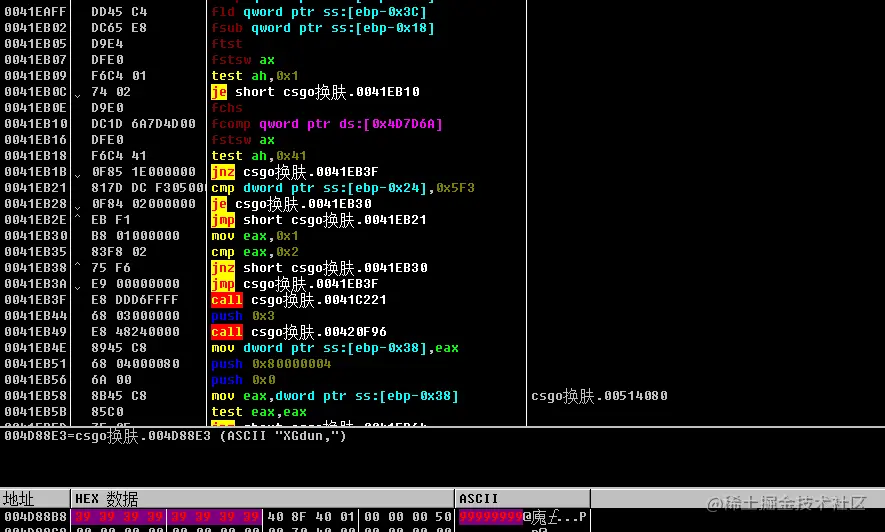Select call csgo换肤.00420F96 instruction
The image size is (885, 532).
pos(299,332)
